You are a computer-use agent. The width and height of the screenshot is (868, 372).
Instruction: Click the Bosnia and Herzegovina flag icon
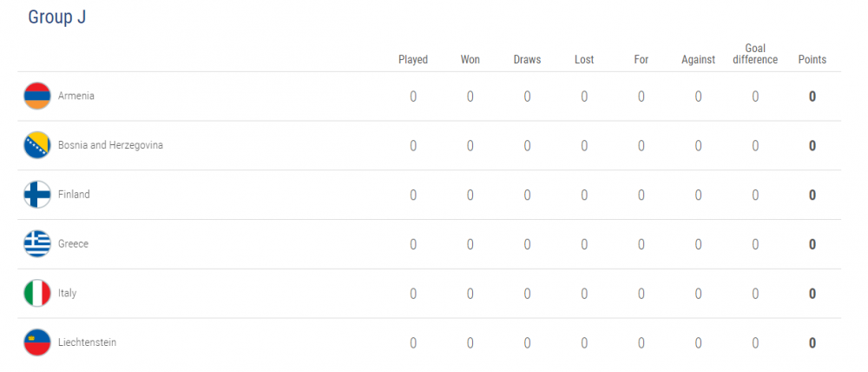pyautogui.click(x=37, y=145)
